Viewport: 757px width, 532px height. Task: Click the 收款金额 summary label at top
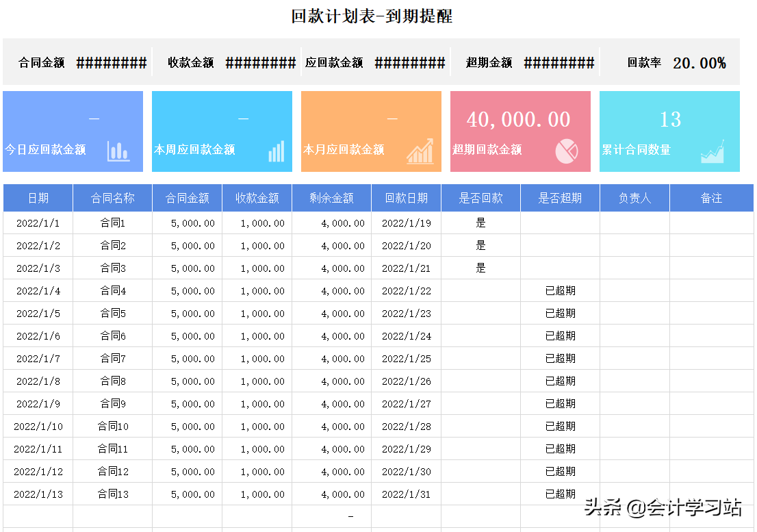pyautogui.click(x=191, y=63)
